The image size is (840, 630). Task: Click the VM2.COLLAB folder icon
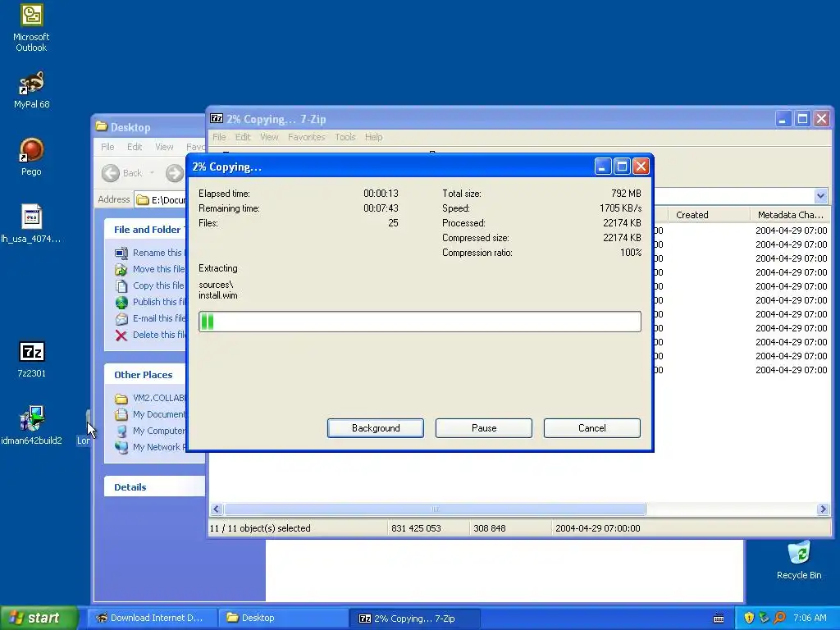121,398
